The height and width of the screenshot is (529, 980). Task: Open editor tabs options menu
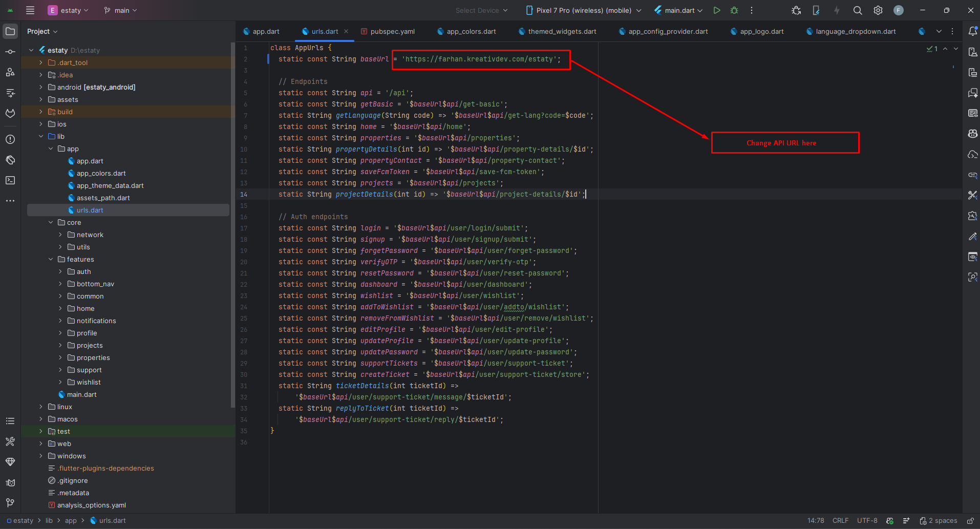(952, 31)
